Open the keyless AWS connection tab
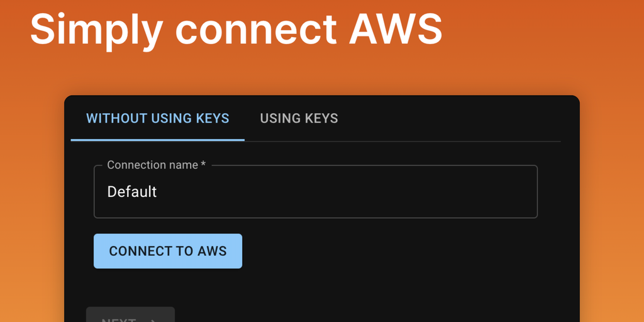This screenshot has height=322, width=644. coord(157,118)
